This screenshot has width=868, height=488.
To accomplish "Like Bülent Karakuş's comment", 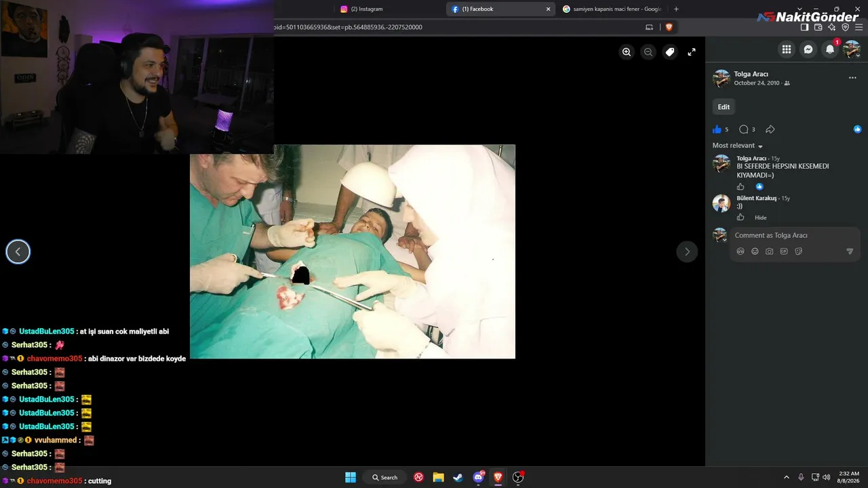I will click(x=741, y=218).
